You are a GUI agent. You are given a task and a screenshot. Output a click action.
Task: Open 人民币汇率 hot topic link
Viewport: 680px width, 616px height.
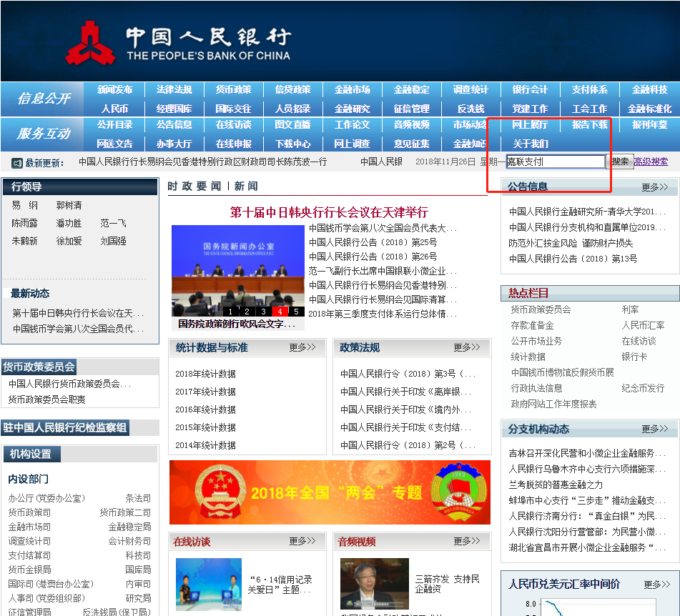click(x=643, y=325)
